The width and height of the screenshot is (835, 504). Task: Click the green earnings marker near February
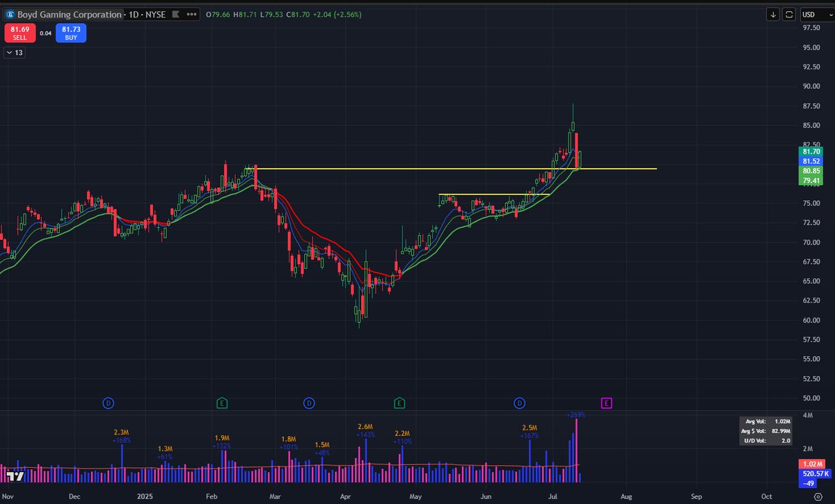221,403
